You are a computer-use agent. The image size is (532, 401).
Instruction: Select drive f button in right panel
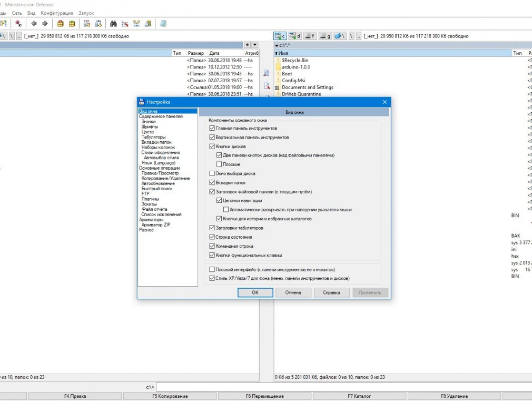(x=310, y=36)
